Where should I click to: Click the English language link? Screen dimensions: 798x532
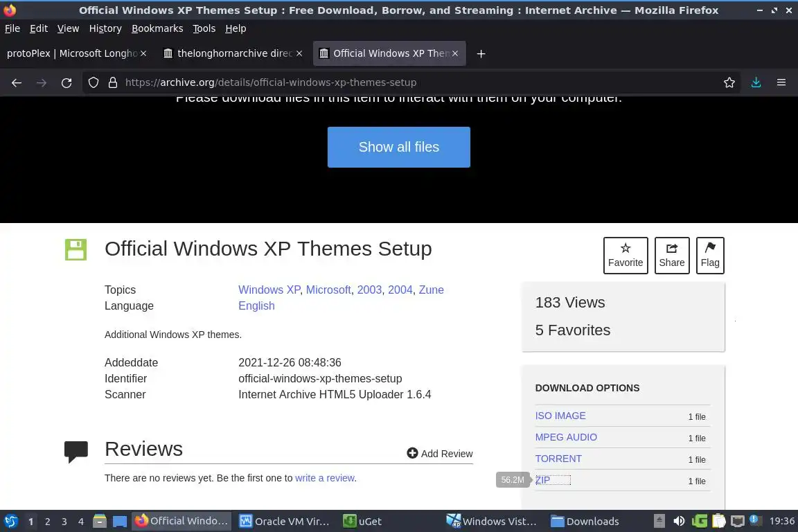(x=256, y=306)
